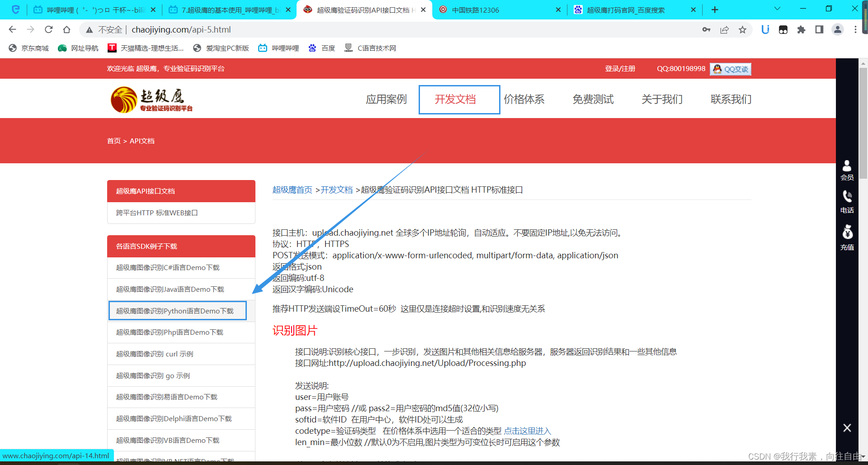Open the 开发文档 navigation item
868x465 pixels.
[455, 100]
